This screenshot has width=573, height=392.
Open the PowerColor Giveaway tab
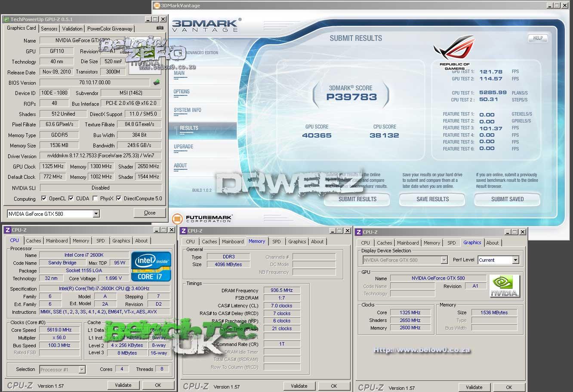(110, 29)
